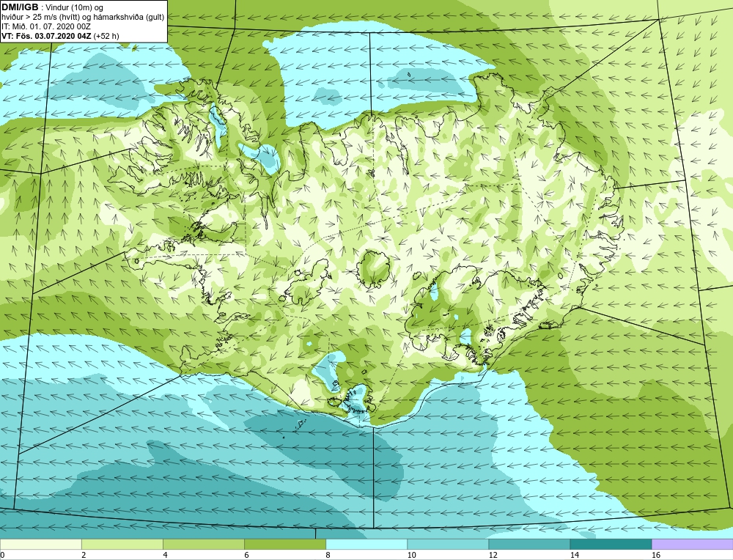
Task: Click the 0–2 m/s pale yellow legend swatch
Action: click(41, 544)
